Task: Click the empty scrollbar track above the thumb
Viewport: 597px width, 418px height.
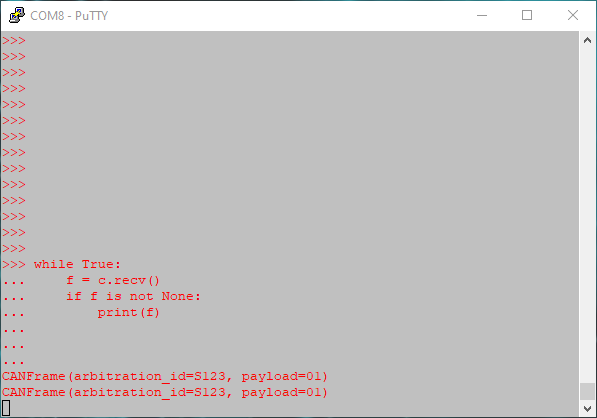Action: click(x=587, y=215)
